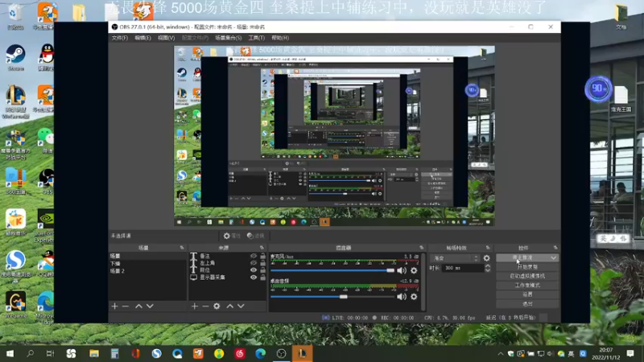Open source properties gear below the Sources list
This screenshot has height=362, width=644.
coord(217,306)
